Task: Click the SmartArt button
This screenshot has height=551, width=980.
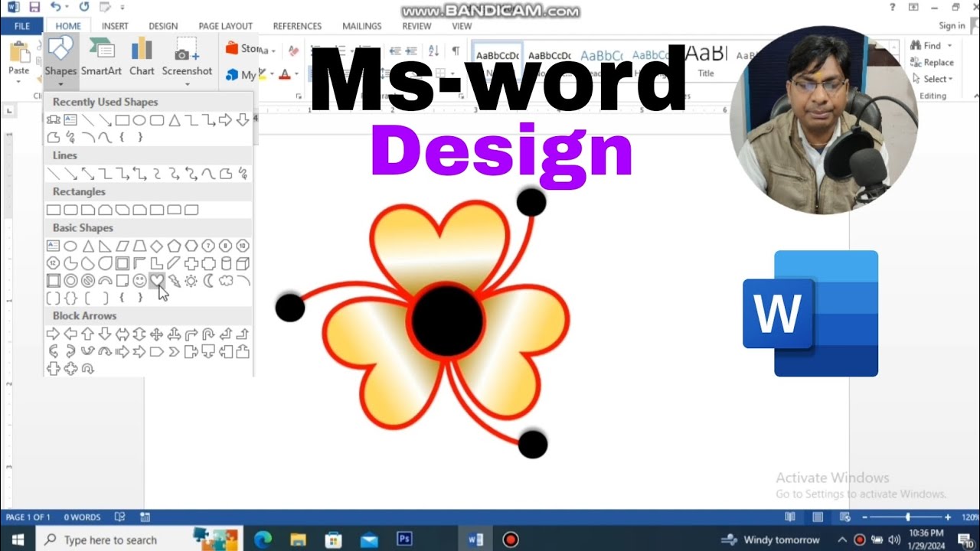Action: tap(101, 56)
